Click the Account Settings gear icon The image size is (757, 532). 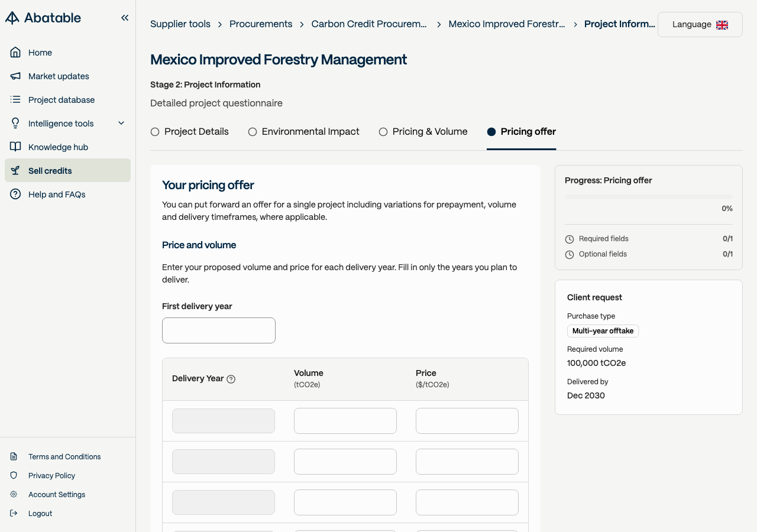pos(14,495)
